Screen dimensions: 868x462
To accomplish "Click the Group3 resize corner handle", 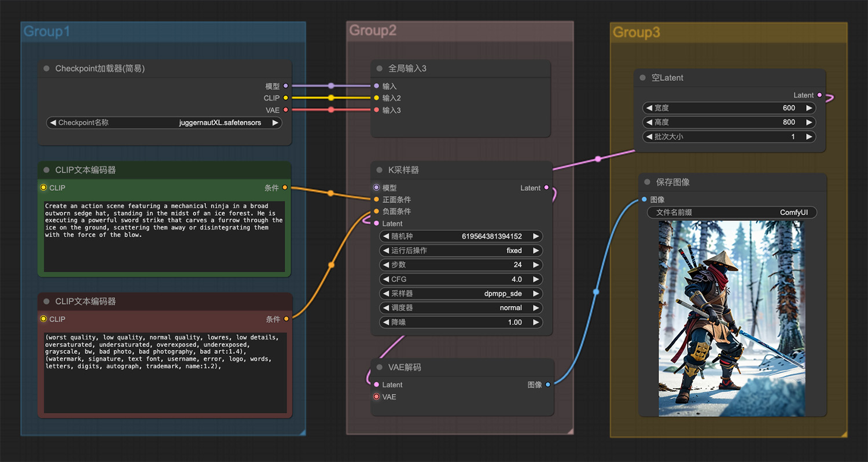I will (x=843, y=433).
